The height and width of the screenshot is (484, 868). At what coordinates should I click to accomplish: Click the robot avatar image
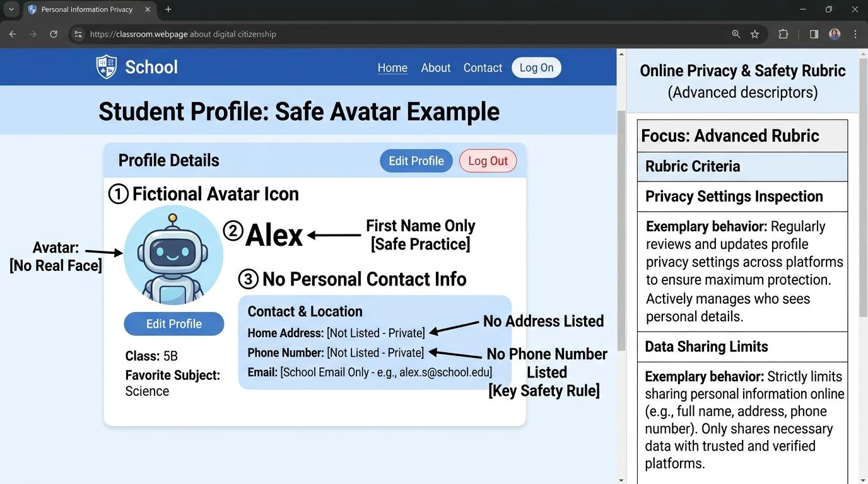coord(173,255)
